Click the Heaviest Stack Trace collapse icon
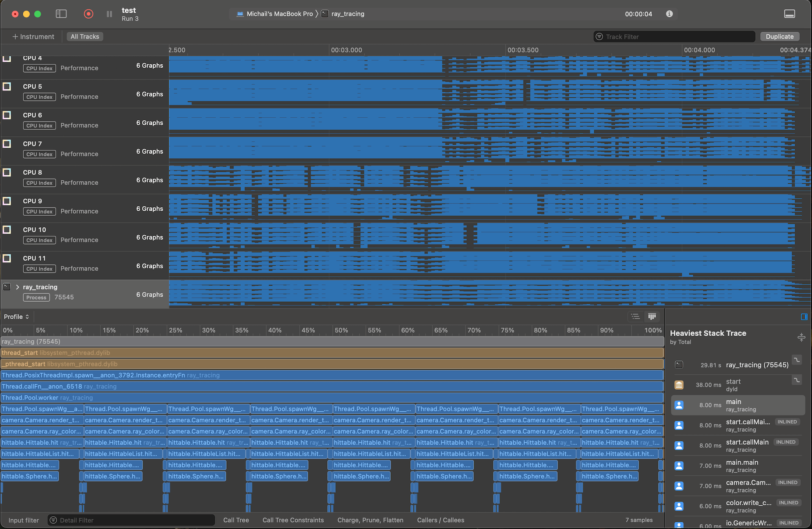The image size is (812, 529). click(801, 337)
